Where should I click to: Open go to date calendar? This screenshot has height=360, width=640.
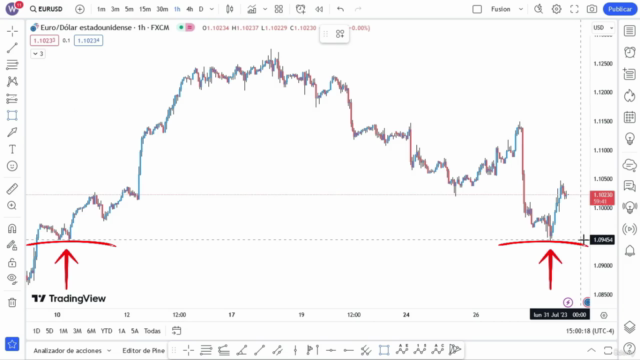tap(176, 331)
